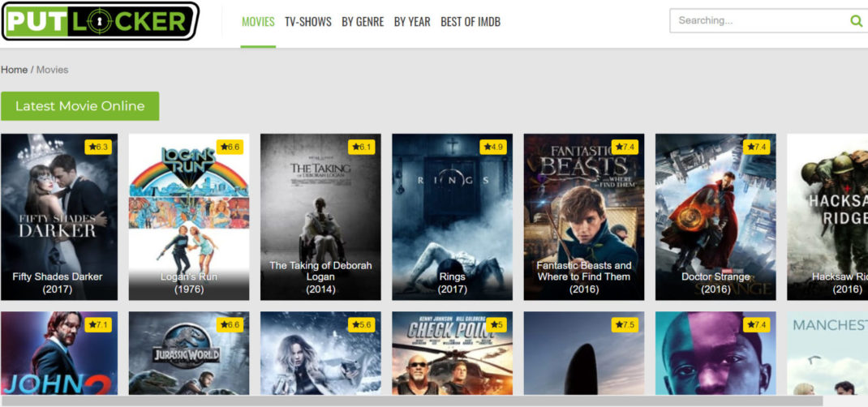Click the horizontal scrollbar at bottom
The height and width of the screenshot is (407, 868).
click(x=412, y=401)
